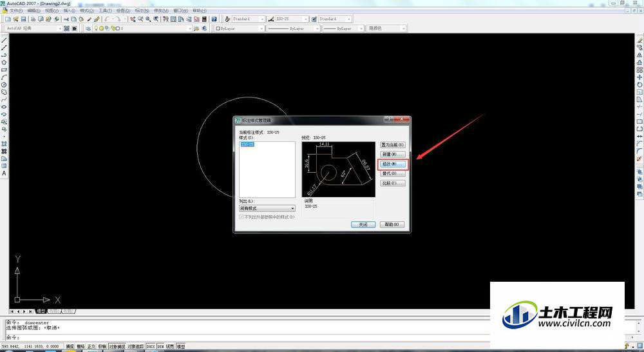Select the Rotate modify tool
644x352 pixels.
click(x=639, y=84)
